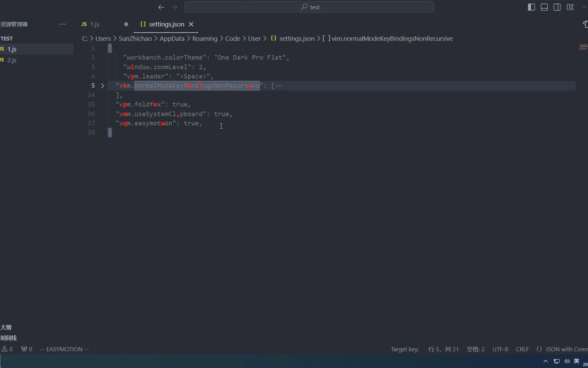Click the 'Roaming' breadcrumb segment
Image resolution: width=588 pixels, height=368 pixels.
205,39
